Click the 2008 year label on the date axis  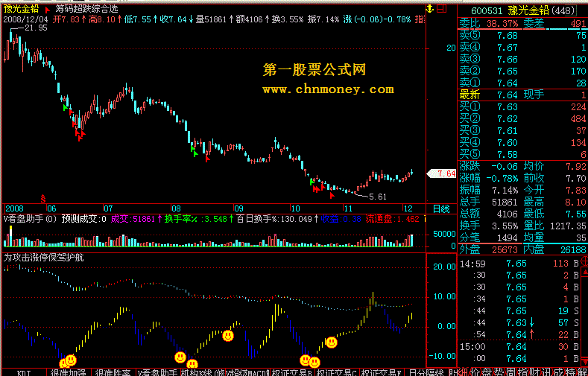[14, 208]
